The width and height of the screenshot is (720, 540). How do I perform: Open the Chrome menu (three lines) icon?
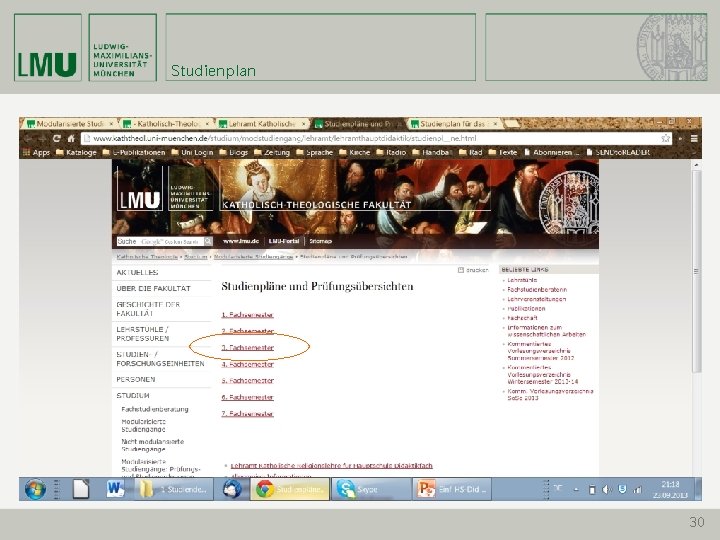click(694, 138)
